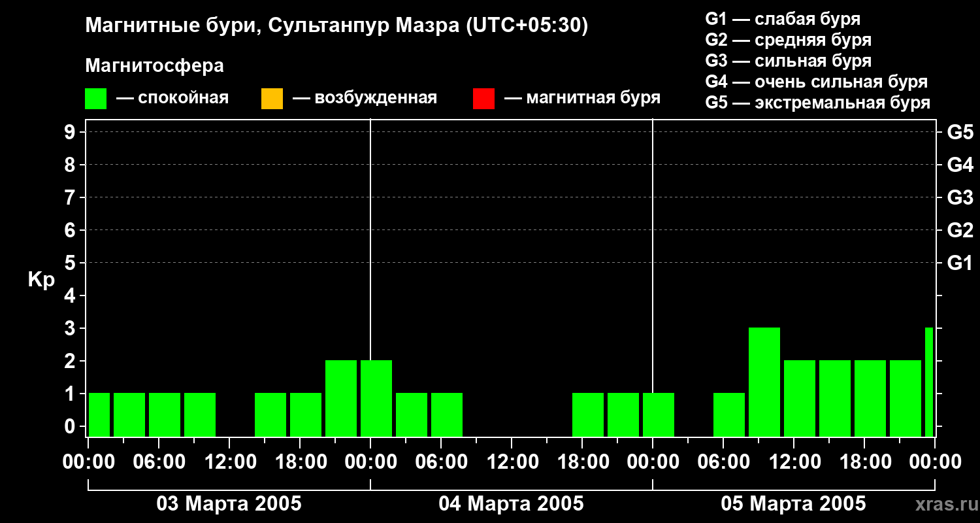
Task: Select the '03 Марта 2005' date label
Action: point(229,504)
